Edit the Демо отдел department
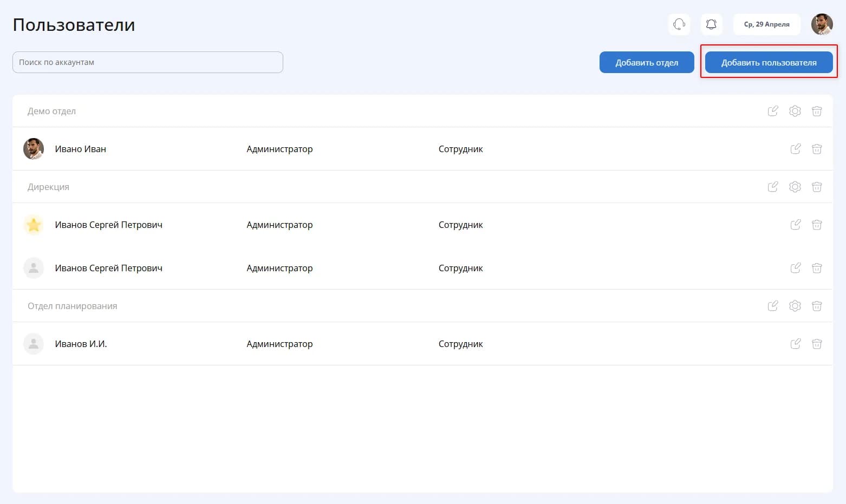 [773, 111]
